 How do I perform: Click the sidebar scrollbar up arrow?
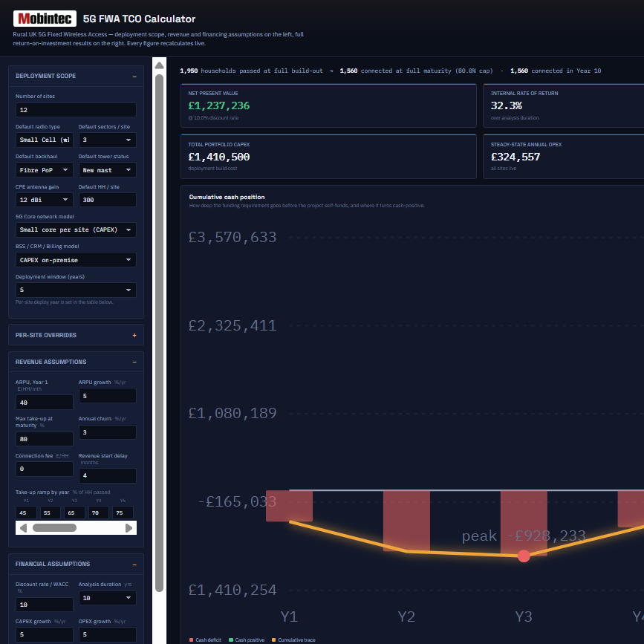[x=160, y=65]
